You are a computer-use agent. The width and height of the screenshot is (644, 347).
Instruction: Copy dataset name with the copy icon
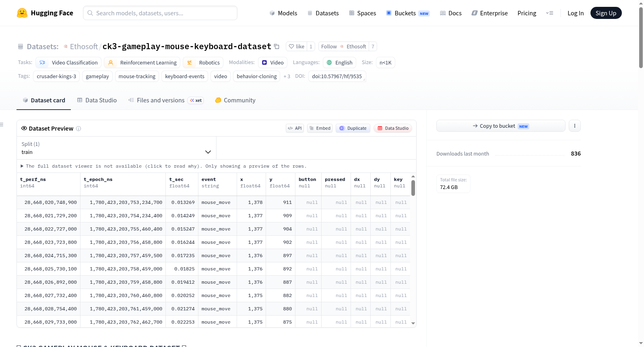click(x=277, y=46)
